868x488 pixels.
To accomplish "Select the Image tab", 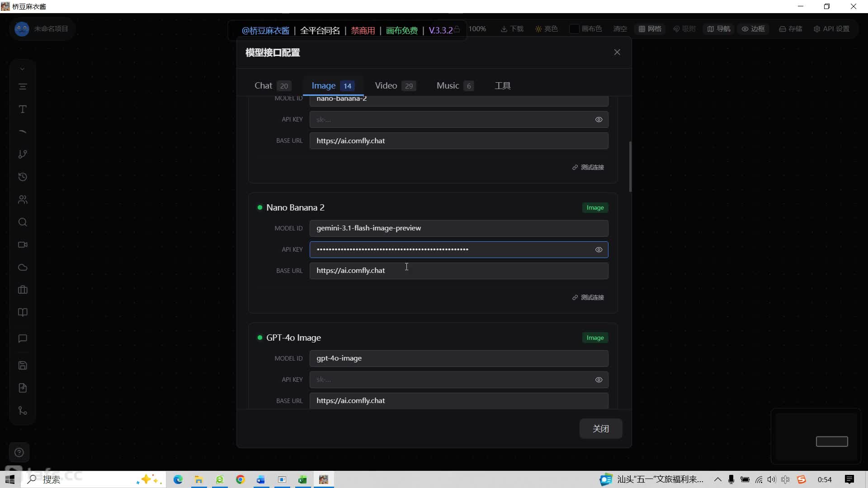I will point(333,86).
